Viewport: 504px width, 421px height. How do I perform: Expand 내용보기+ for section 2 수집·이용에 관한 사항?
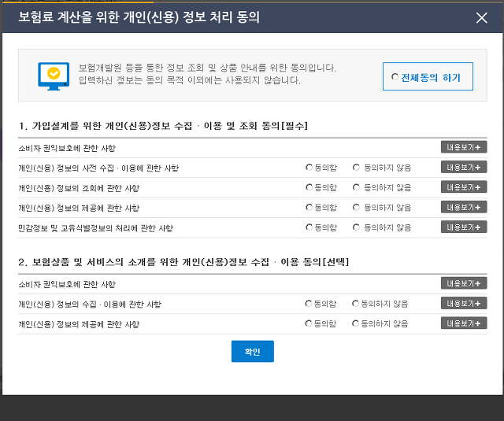tap(464, 303)
